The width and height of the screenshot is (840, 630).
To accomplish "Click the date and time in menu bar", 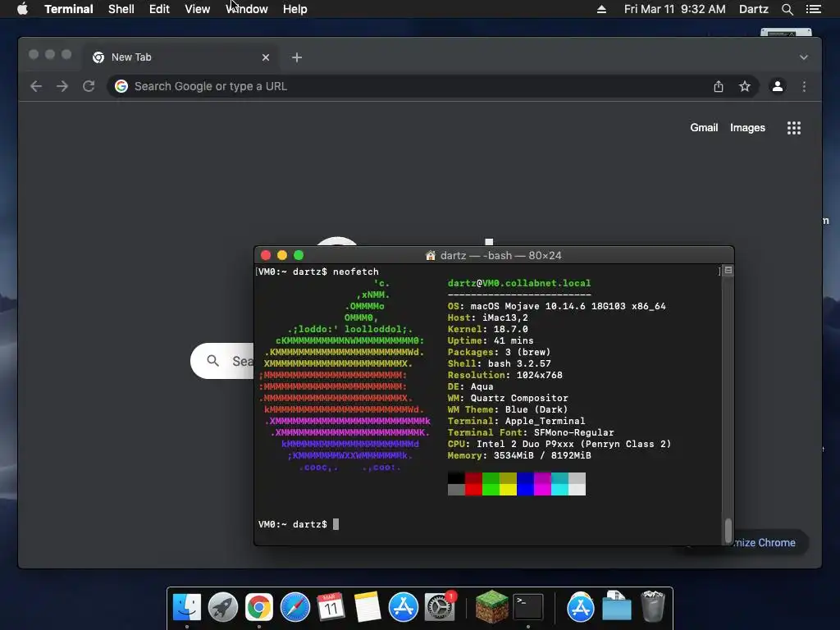I will click(674, 9).
